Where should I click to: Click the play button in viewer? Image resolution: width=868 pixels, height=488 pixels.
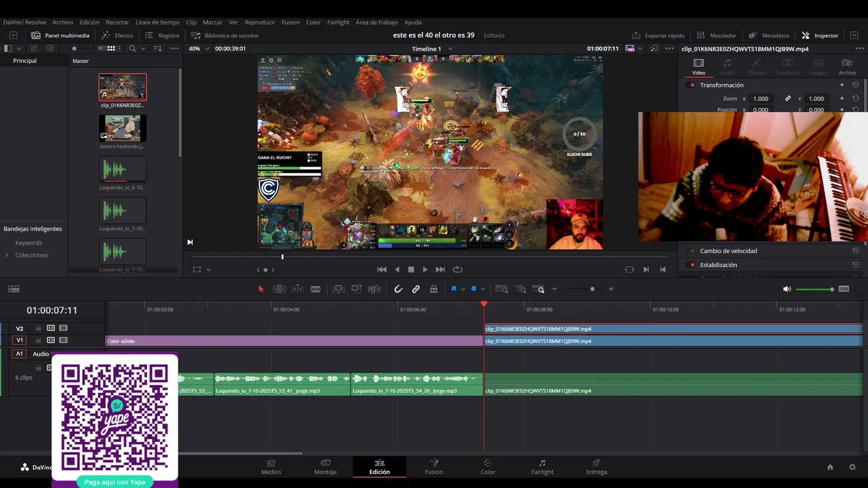(425, 269)
